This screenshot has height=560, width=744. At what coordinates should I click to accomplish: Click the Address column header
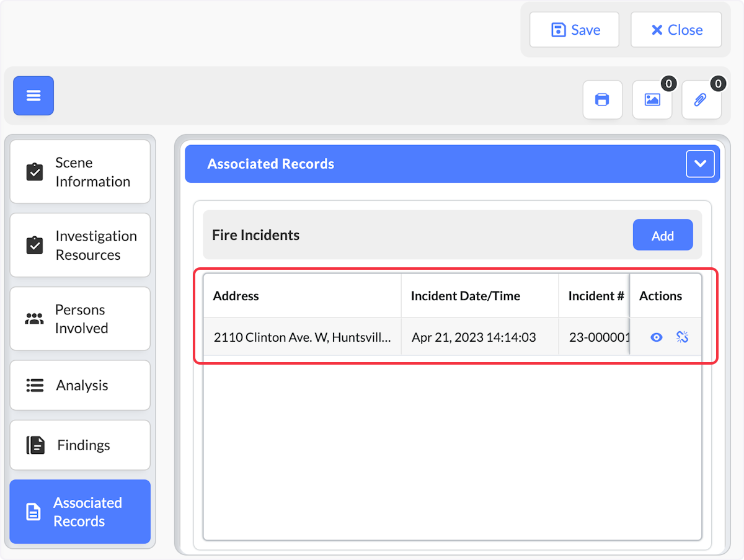[303, 296]
